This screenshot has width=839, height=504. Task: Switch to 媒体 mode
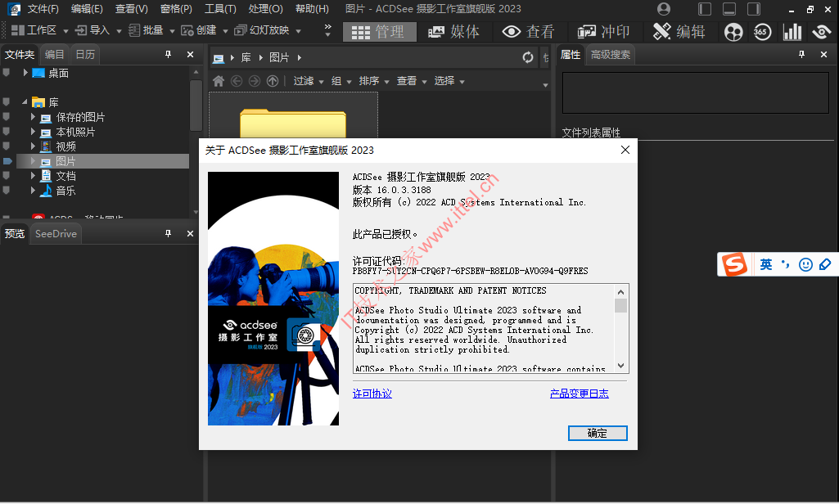[x=453, y=32]
